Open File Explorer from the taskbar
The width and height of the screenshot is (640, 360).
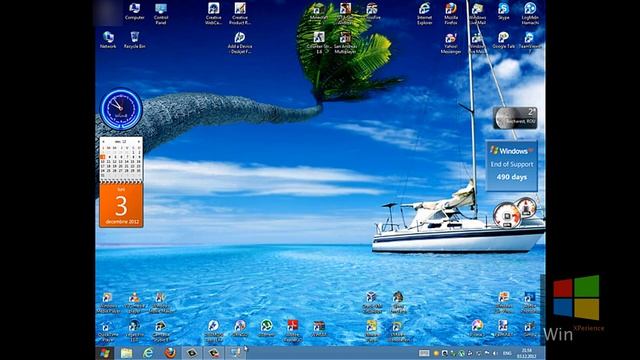(127, 353)
